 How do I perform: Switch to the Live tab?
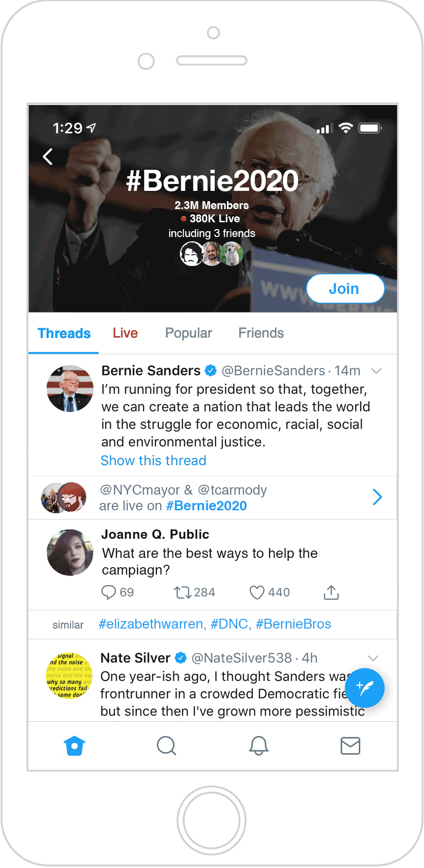(x=125, y=333)
